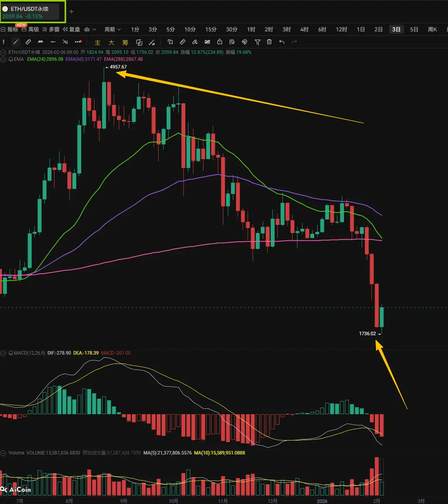Image resolution: width=448 pixels, height=504 pixels.
Task: Click the 4957.67 high price label
Action: coord(118,67)
